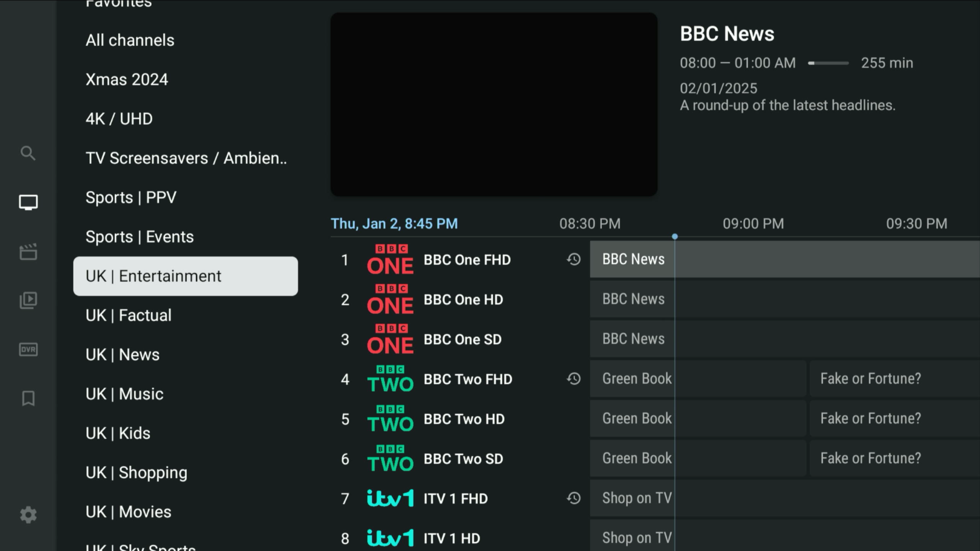Screen dimensions: 980x551
Task: Open Fake or Fortune? on BBC Two FHD
Action: tap(870, 379)
